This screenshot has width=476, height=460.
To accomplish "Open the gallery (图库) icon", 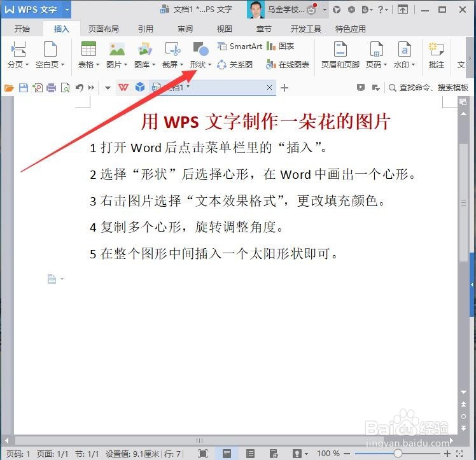I will [x=145, y=49].
